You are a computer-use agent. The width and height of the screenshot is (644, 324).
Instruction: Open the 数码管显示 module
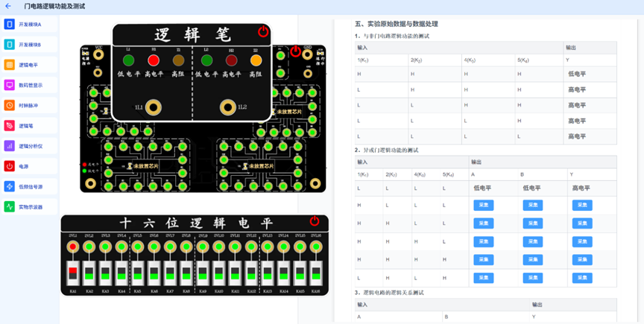(x=28, y=85)
